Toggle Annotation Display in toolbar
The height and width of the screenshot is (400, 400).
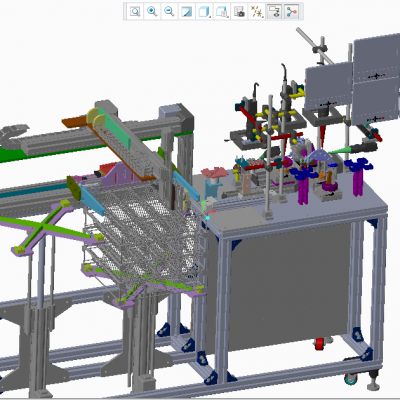pyautogui.click(x=274, y=12)
